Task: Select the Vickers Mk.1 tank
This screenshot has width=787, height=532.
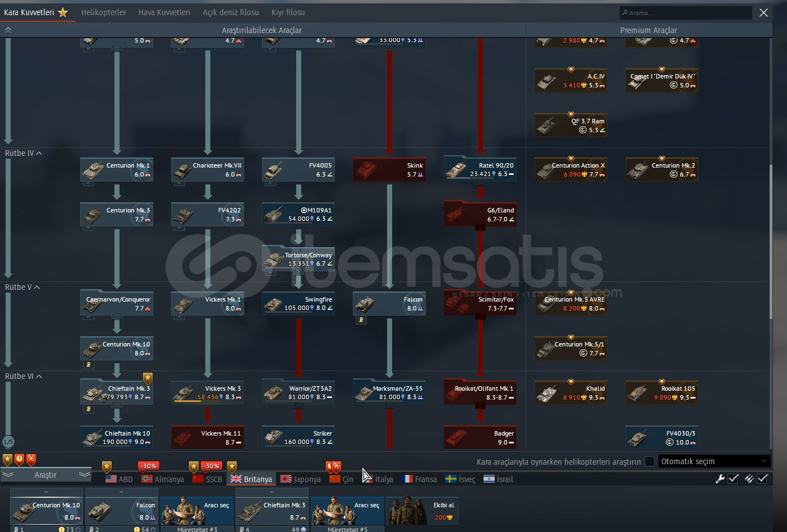Action: [x=208, y=304]
